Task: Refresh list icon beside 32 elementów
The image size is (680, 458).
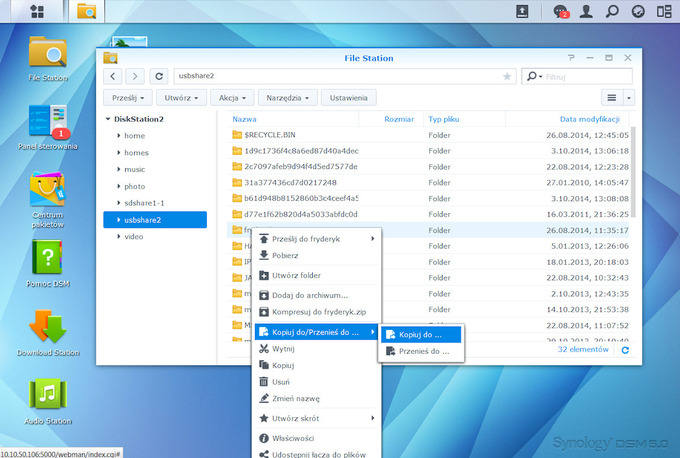Action: click(x=625, y=350)
